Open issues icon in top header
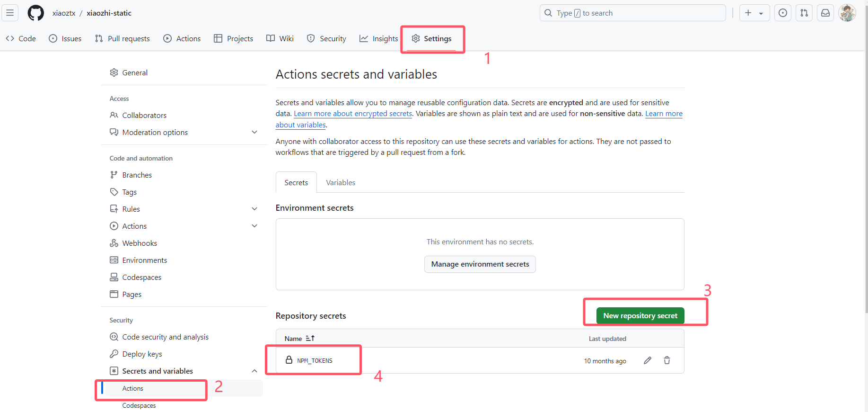Viewport: 868px width, 412px height. 782,13
